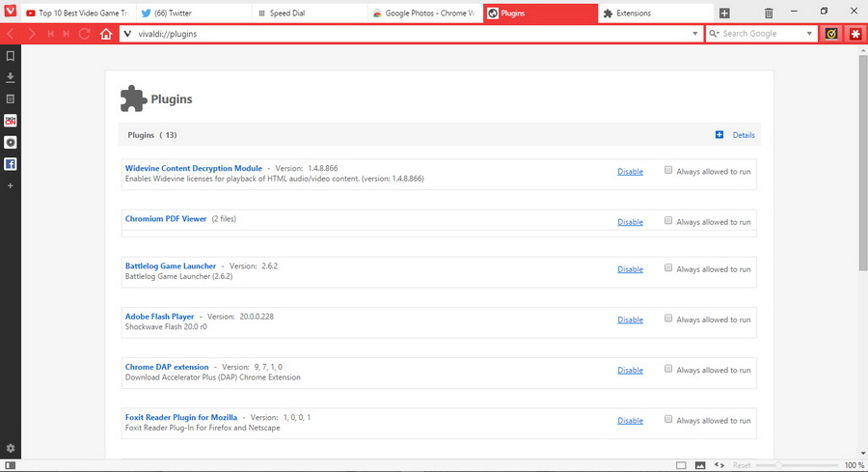Click the Home button in the toolbar

tap(106, 34)
